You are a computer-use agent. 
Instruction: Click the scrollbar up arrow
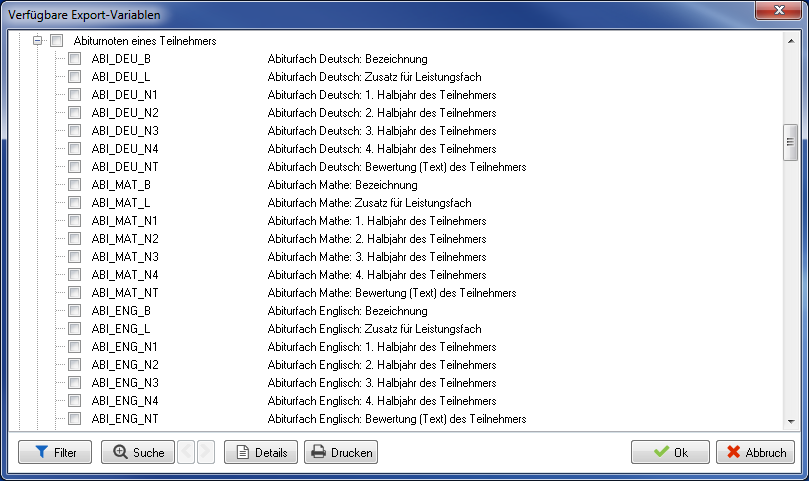point(790,41)
